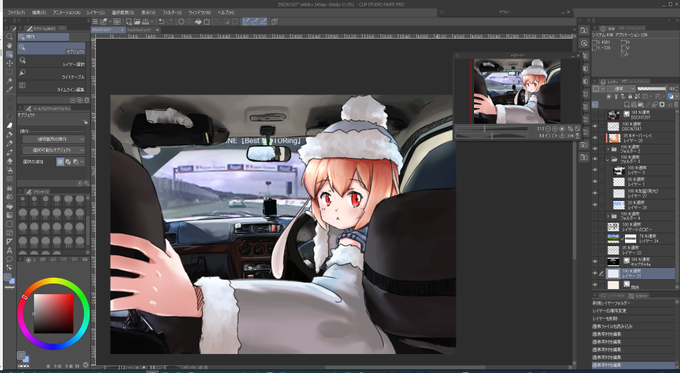Select the Balloon tool

(10, 259)
